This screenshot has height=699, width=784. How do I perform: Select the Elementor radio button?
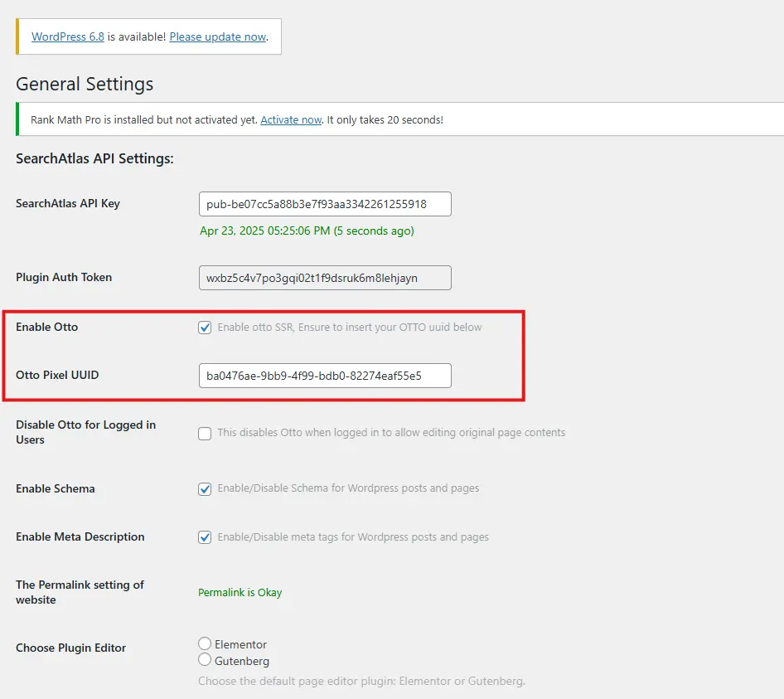tap(205, 644)
